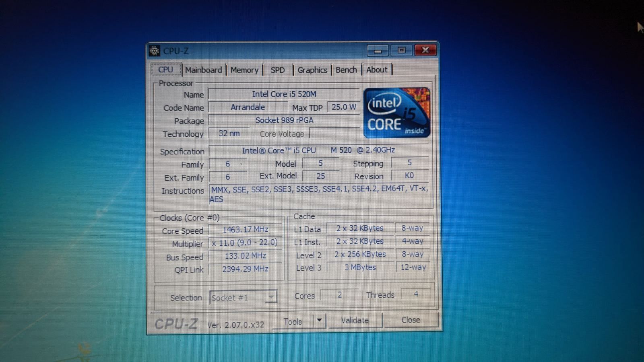Click the Code Name value Arrandale
This screenshot has height=362, width=644.
pyautogui.click(x=248, y=107)
